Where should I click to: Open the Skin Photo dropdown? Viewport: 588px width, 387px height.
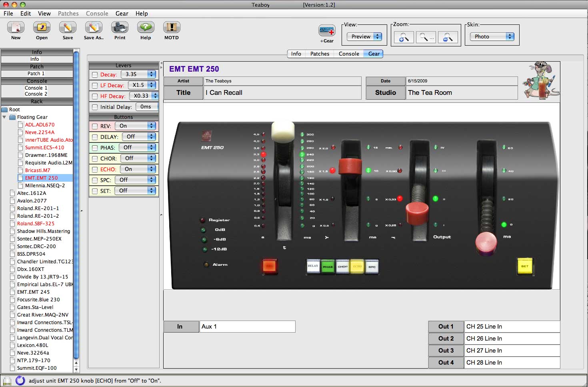tap(492, 36)
